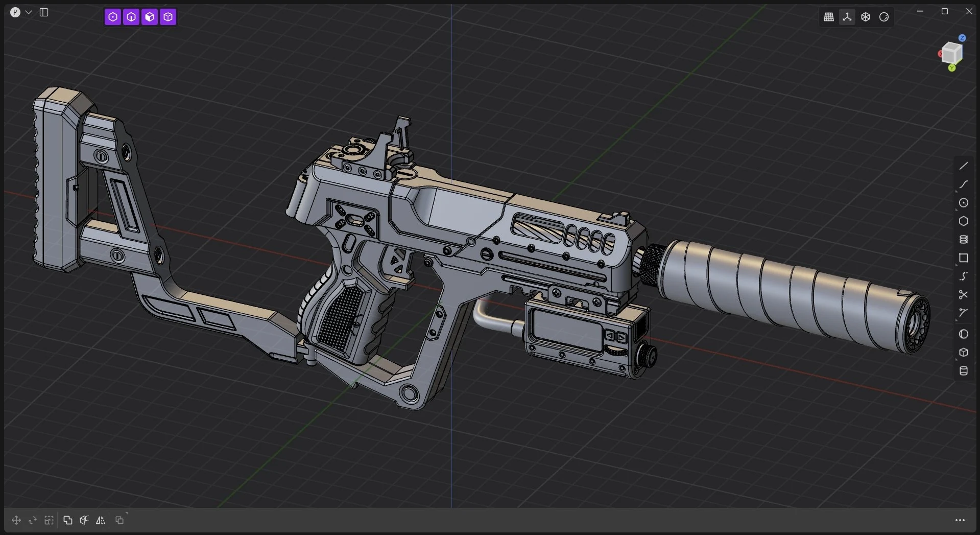Minimize the application window

(920, 11)
